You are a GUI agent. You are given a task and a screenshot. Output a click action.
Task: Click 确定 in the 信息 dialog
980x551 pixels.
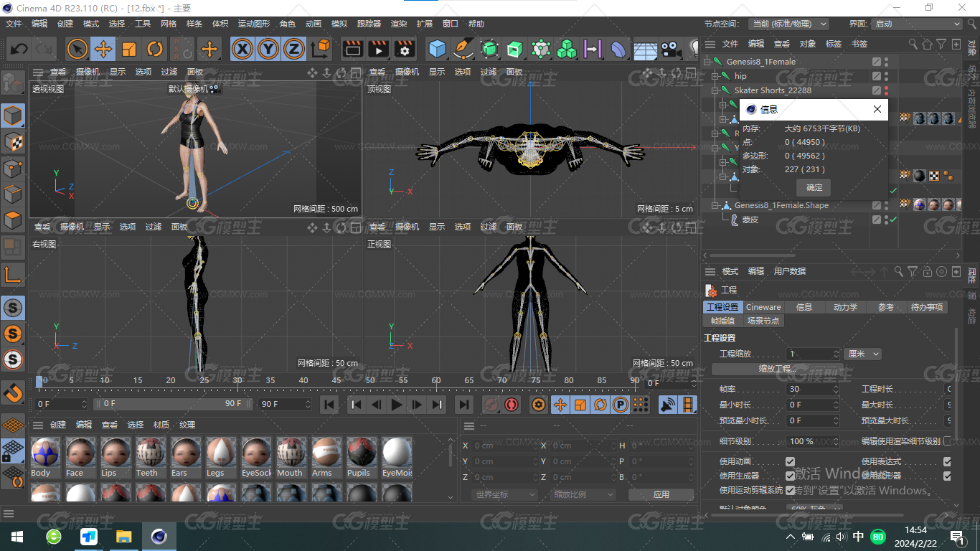pos(814,187)
